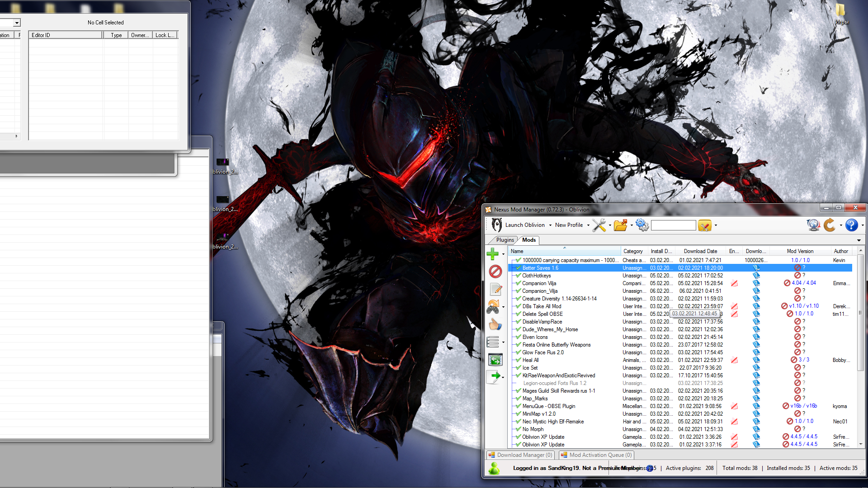Image resolution: width=868 pixels, height=488 pixels.
Task: Expand the Launch Oblivion dropdown arrow
Action: click(x=550, y=225)
